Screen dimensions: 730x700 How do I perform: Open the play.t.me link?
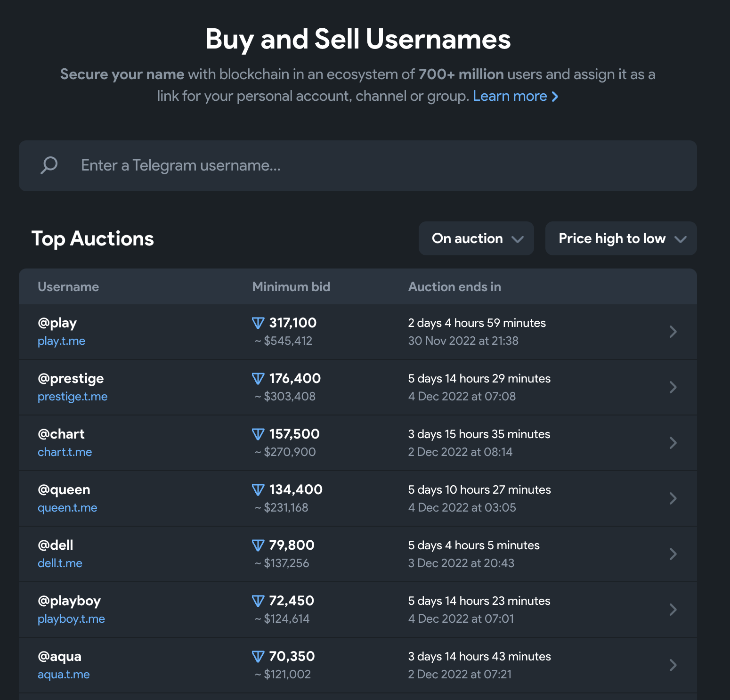pos(61,341)
